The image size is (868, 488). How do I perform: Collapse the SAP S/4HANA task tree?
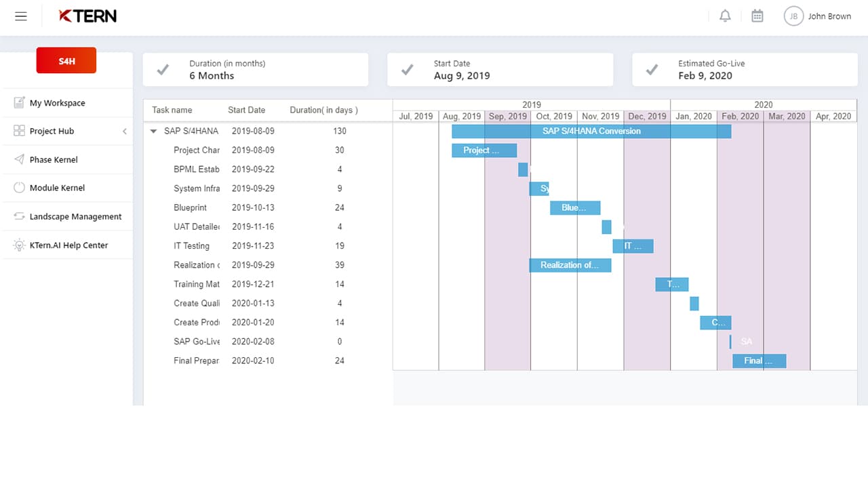click(x=154, y=131)
